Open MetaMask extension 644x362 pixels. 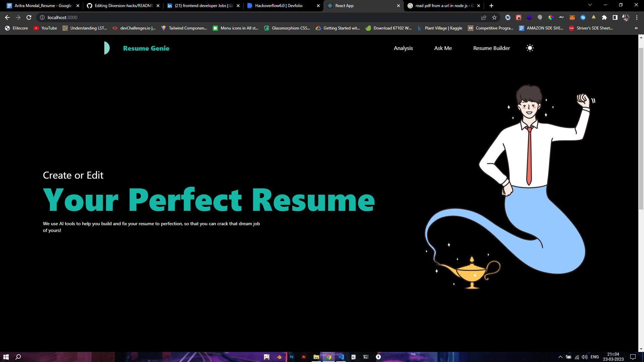(572, 17)
